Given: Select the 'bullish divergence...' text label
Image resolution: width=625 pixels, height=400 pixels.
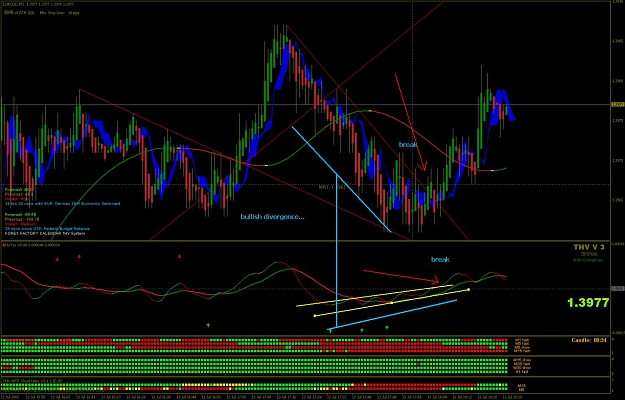Looking at the screenshot, I should (x=272, y=217).
